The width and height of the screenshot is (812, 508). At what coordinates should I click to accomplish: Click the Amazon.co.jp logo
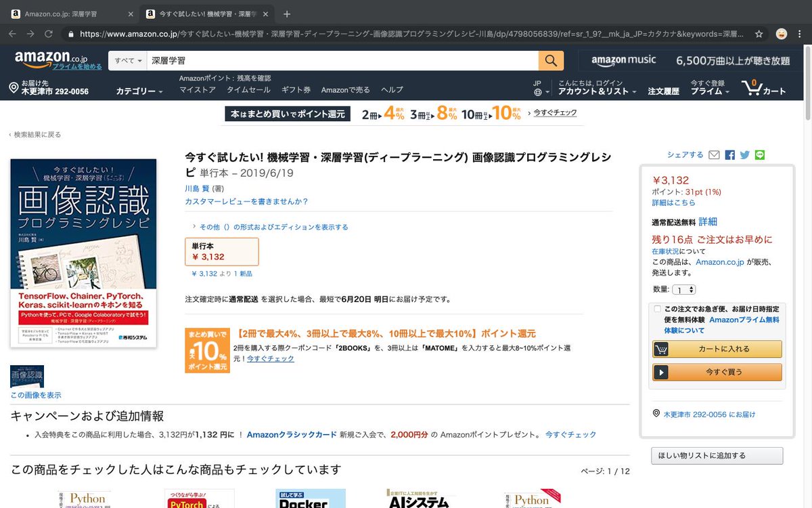[51, 58]
